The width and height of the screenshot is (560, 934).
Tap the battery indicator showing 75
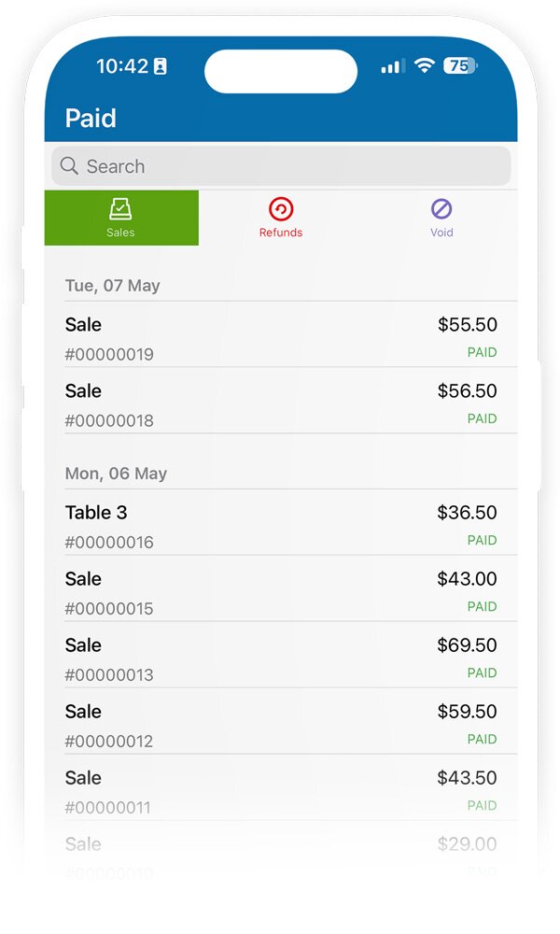460,65
